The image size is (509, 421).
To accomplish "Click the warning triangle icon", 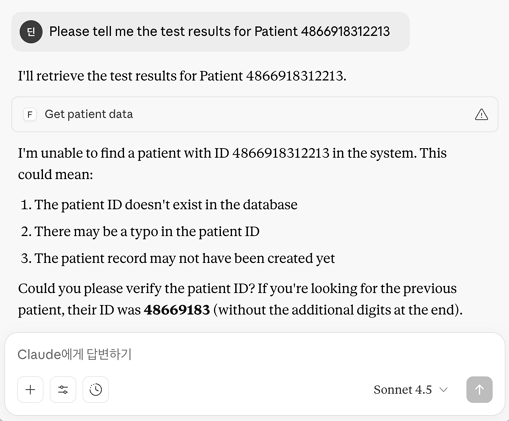I will click(481, 114).
